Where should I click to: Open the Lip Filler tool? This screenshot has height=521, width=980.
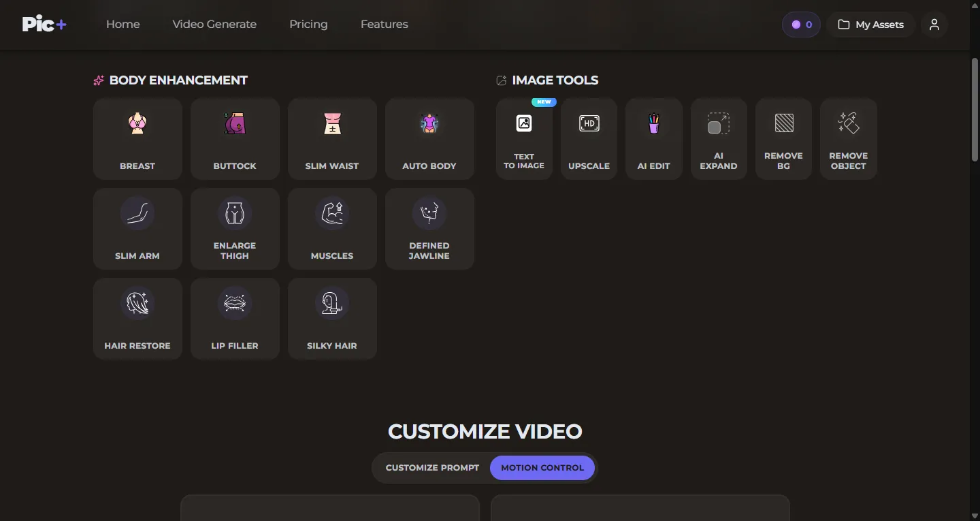click(x=235, y=319)
